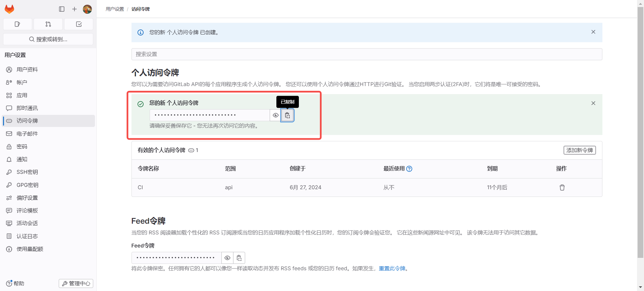Click the 添加新令牌 button
This screenshot has height=291, width=644.
point(579,150)
